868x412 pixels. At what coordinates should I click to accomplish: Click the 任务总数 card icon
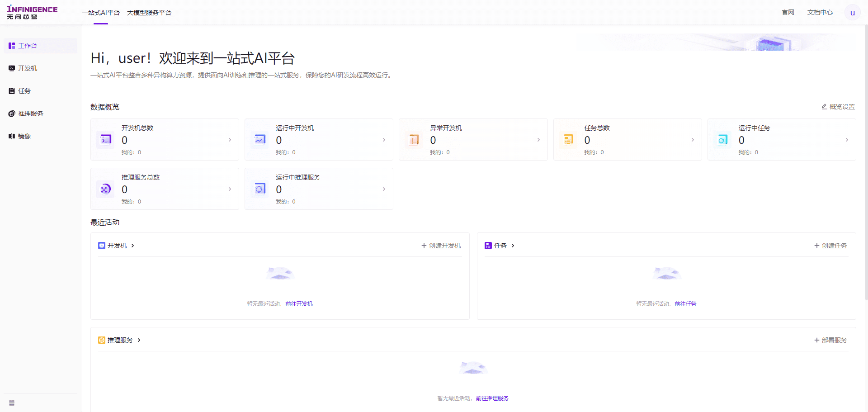click(568, 140)
